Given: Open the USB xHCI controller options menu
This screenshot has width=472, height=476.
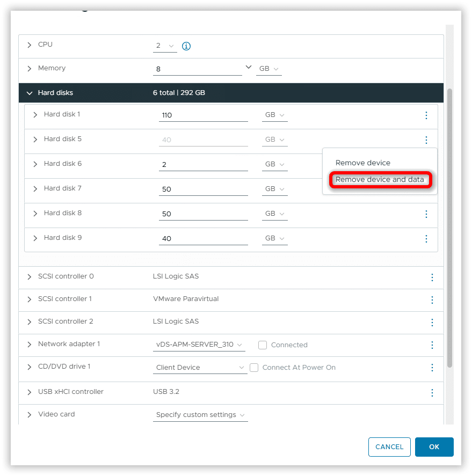Looking at the screenshot, I should click(x=432, y=393).
